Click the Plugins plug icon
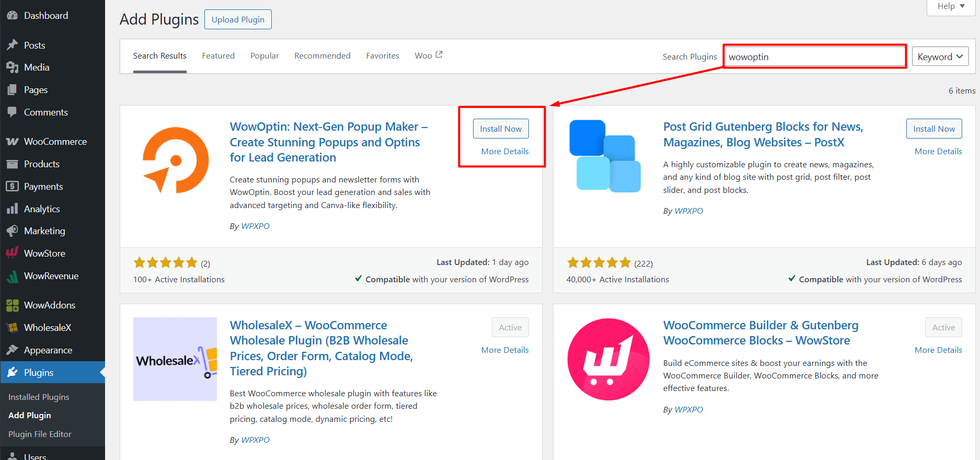Viewport: 980px width, 460px height. pyautogui.click(x=12, y=373)
